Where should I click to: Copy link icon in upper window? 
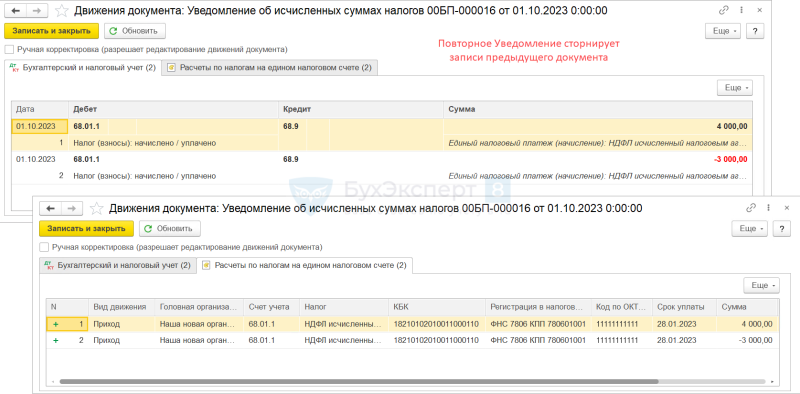click(x=723, y=10)
